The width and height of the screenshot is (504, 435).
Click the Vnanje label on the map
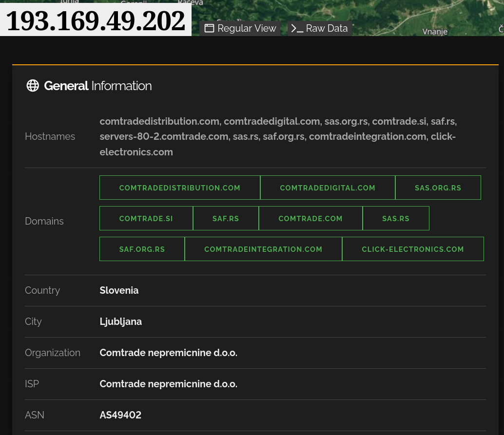435,32
